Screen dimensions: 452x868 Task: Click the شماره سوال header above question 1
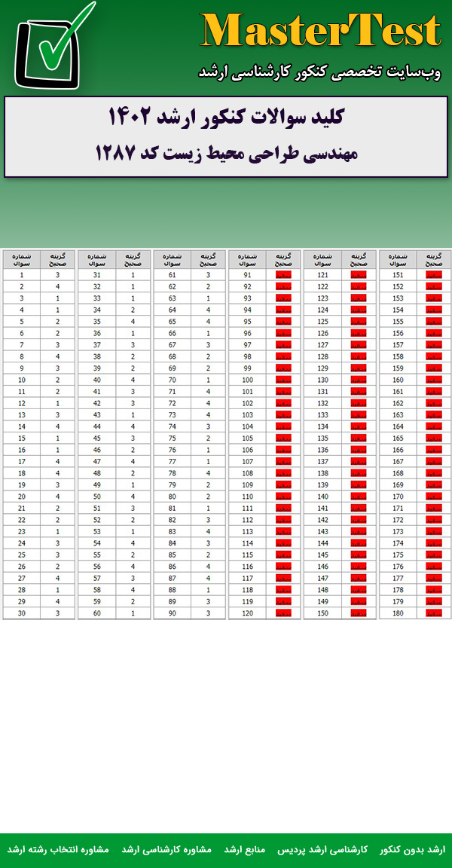[x=22, y=259]
